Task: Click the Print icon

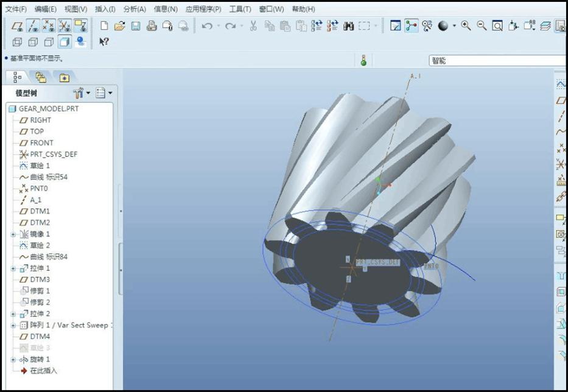Action: 152,26
